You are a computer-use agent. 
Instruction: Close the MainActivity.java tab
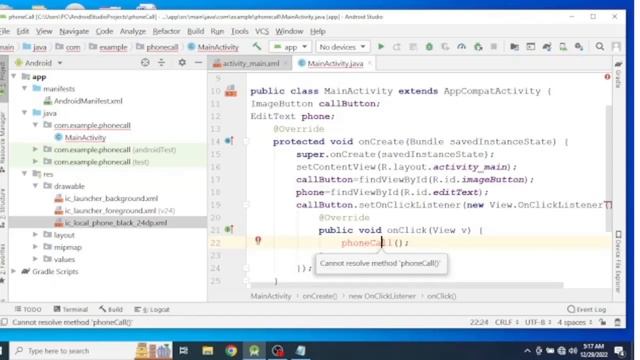click(x=370, y=63)
